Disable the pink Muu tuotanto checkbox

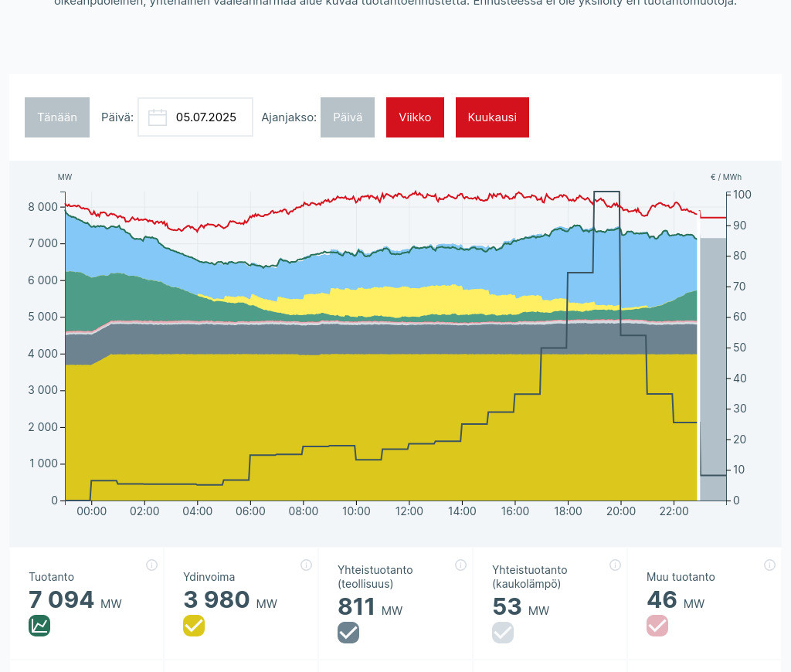coord(657,626)
